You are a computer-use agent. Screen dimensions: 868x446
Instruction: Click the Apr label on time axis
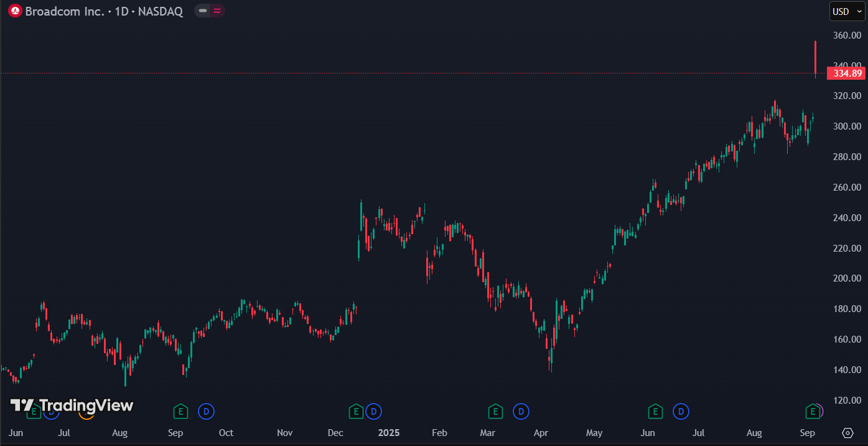click(x=541, y=433)
